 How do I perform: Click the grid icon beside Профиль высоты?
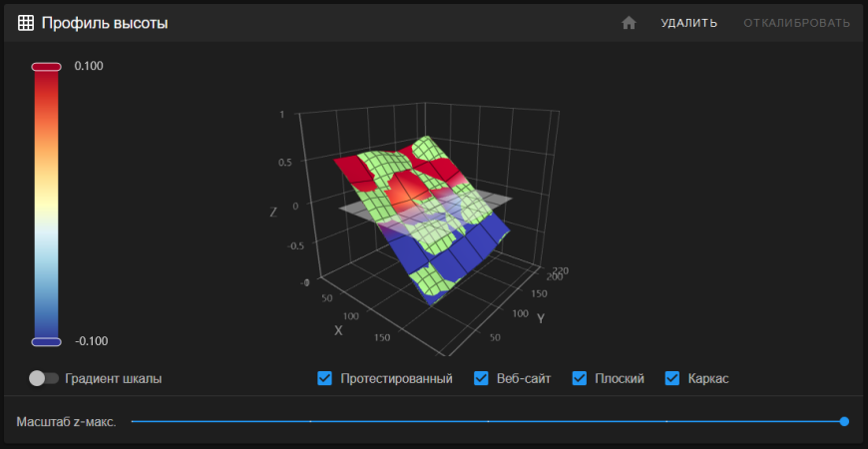point(26,23)
